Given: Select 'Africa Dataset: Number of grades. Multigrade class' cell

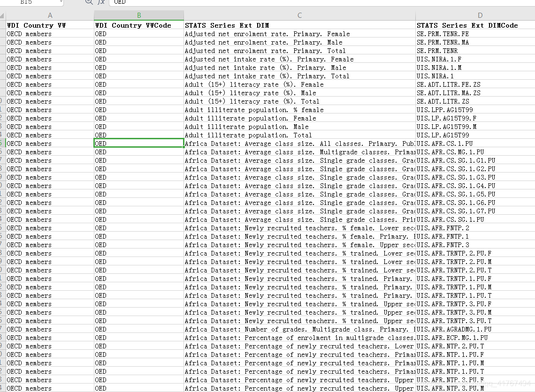Looking at the screenshot, I should 299,329.
